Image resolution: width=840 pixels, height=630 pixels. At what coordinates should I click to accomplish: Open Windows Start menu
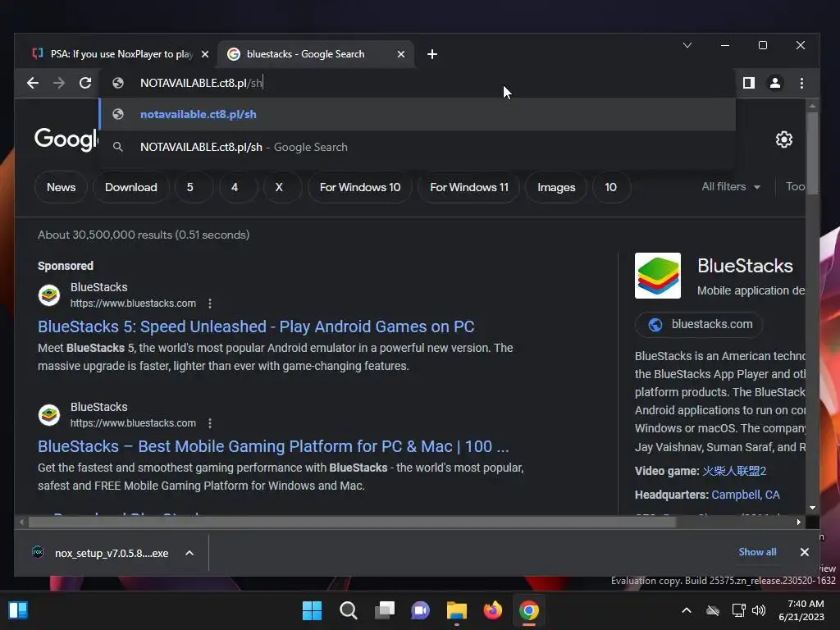point(312,610)
